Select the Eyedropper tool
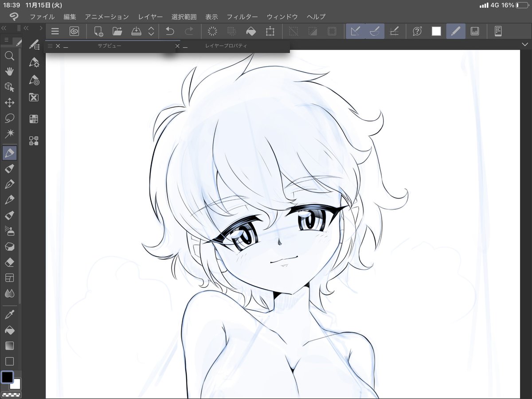The width and height of the screenshot is (532, 399). coord(10,314)
